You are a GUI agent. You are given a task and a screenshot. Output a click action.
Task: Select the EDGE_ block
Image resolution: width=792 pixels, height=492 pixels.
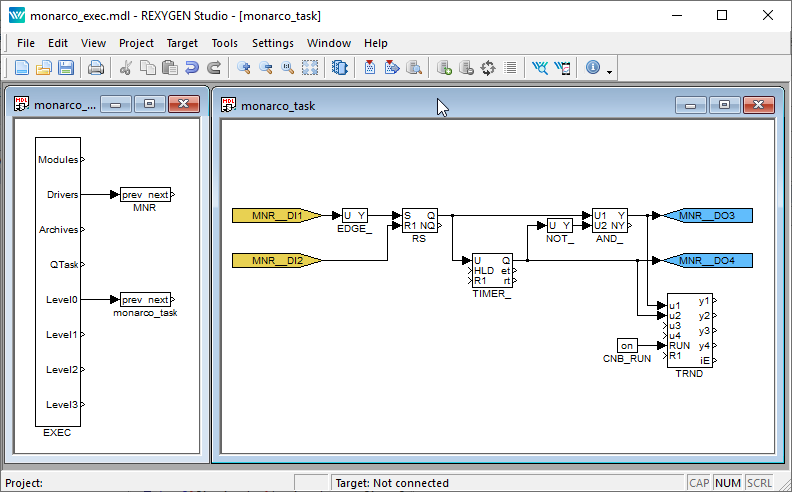(x=355, y=216)
